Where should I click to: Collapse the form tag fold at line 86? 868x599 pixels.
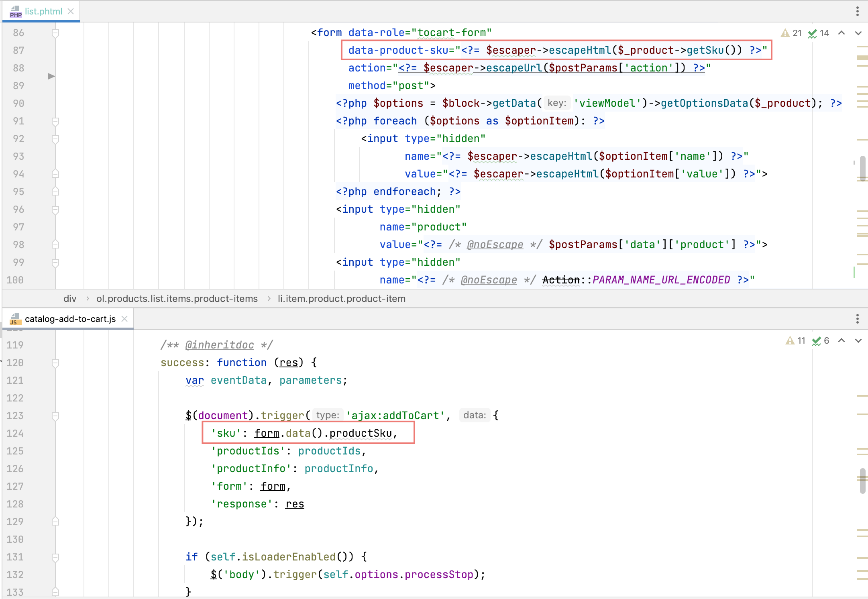[x=55, y=33]
